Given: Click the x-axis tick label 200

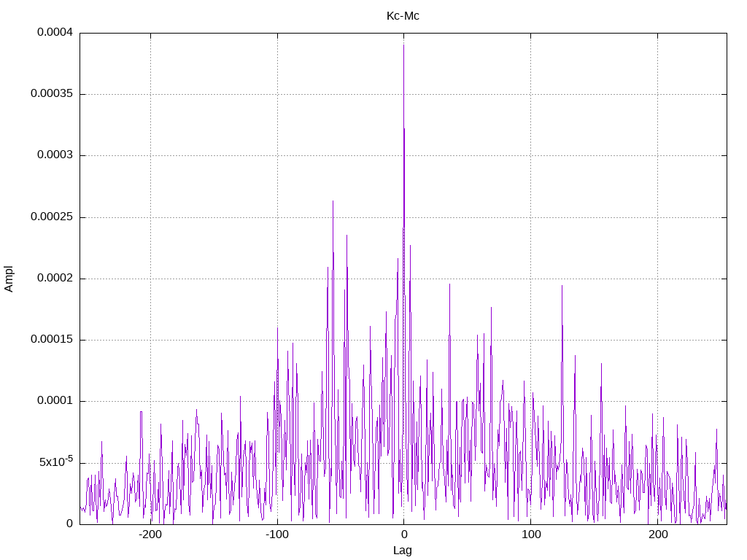Looking at the screenshot, I should click(658, 534).
